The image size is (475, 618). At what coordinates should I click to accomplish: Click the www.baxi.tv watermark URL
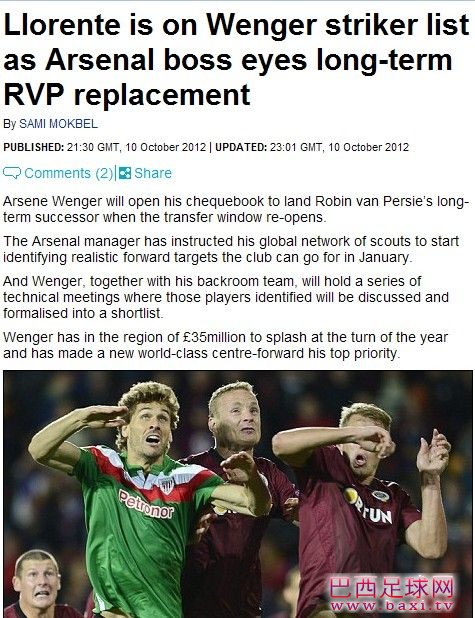coord(391,606)
